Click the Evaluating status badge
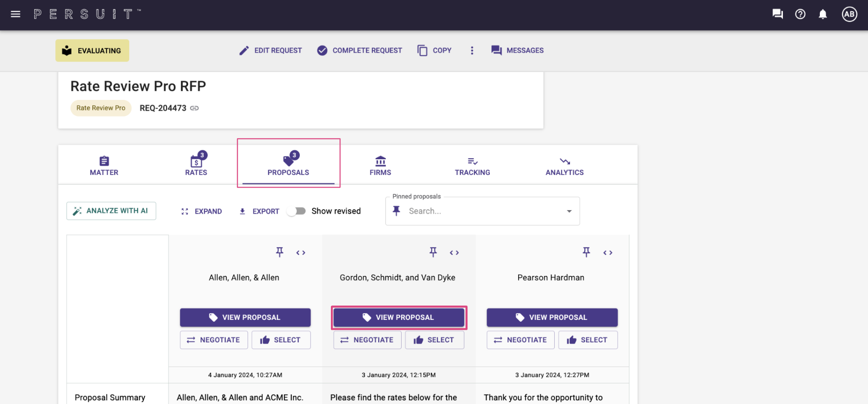 pyautogui.click(x=92, y=50)
